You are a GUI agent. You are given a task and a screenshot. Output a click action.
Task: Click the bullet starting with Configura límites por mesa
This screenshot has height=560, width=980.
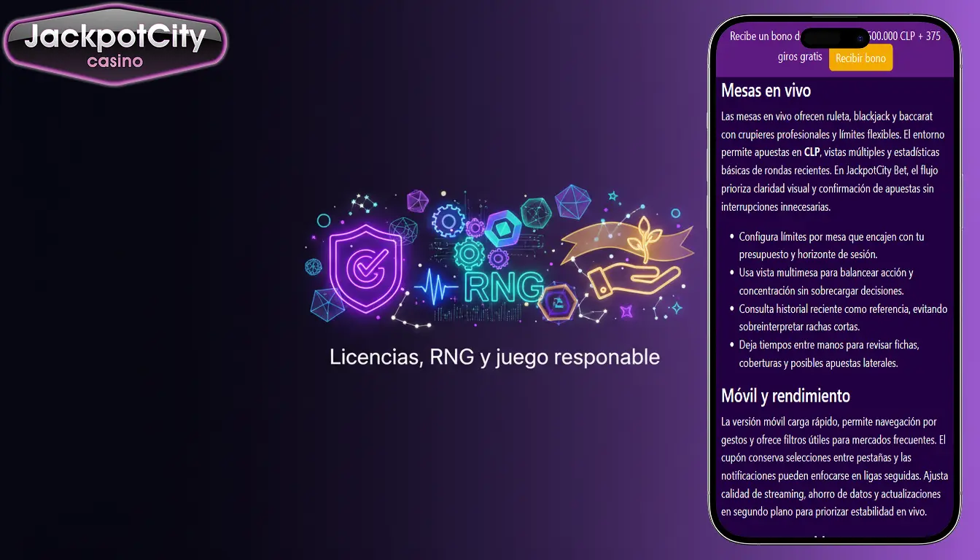click(831, 246)
